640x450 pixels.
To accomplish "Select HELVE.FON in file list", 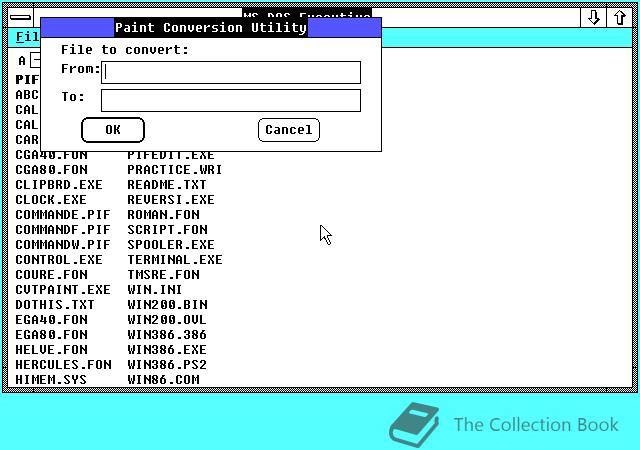I will 51,350.
